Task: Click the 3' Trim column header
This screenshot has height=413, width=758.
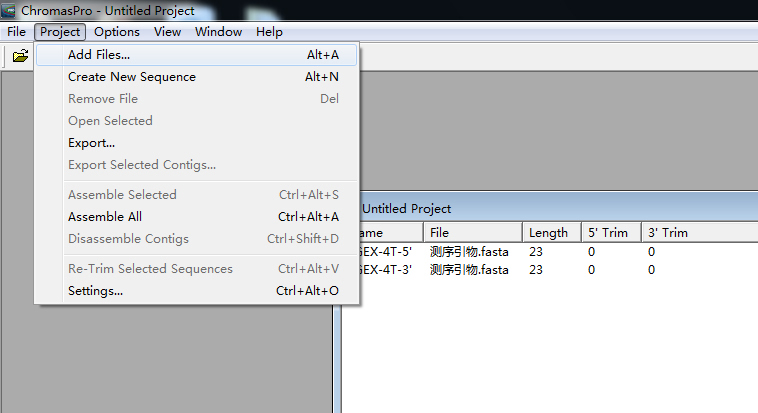Action: point(668,233)
